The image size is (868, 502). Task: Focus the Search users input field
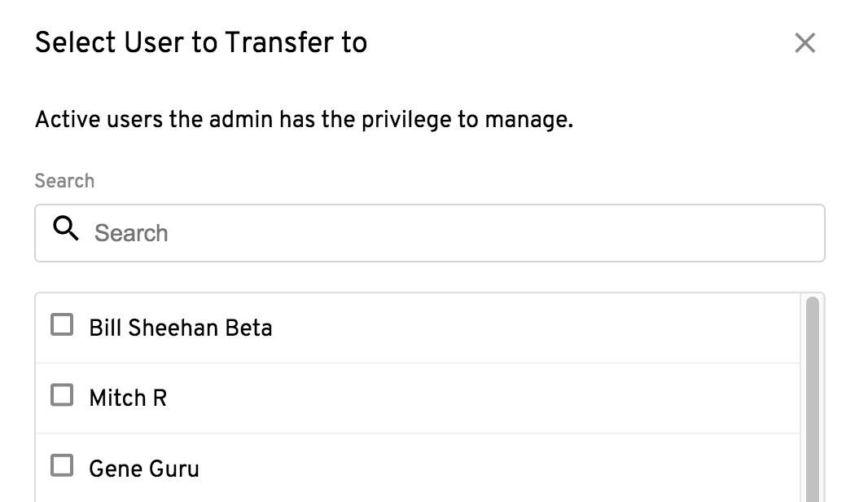pyautogui.click(x=430, y=233)
